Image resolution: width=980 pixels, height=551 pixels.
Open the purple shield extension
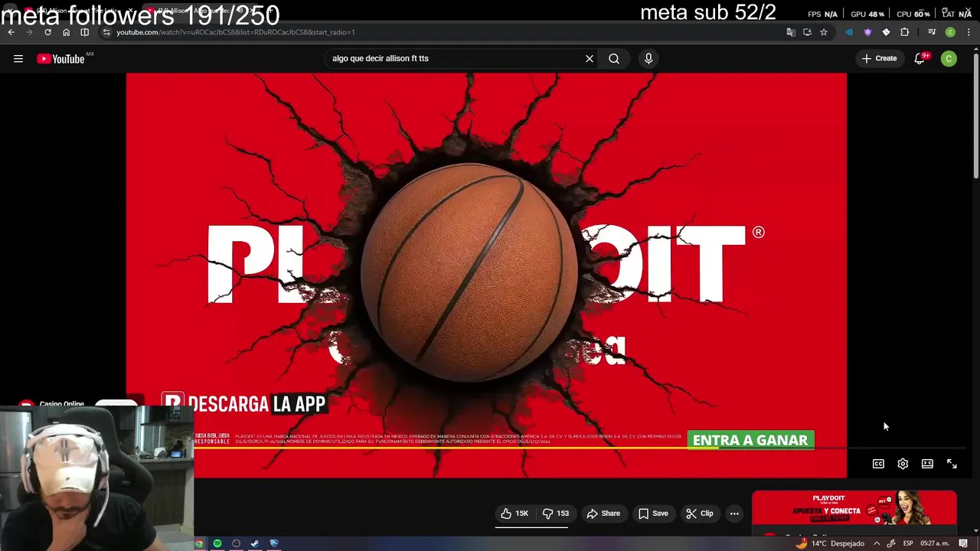[x=867, y=32]
